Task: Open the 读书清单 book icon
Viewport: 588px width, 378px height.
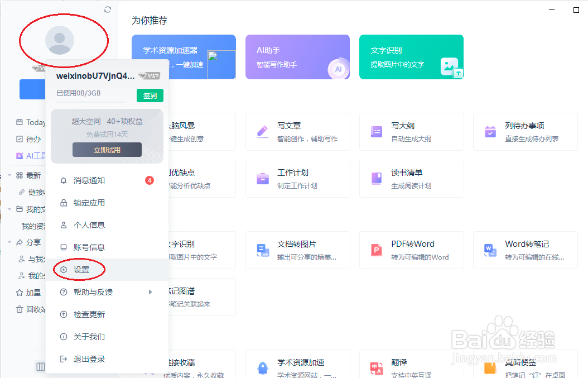Action: tap(376, 179)
